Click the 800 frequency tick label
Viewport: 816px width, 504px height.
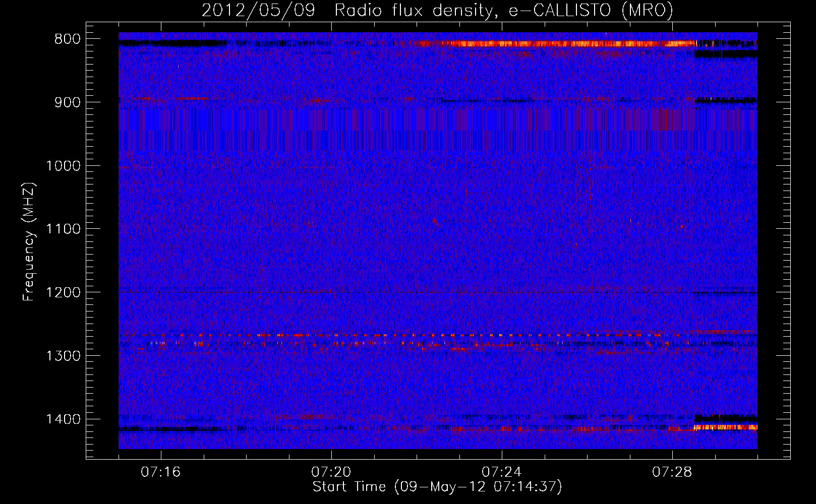(x=68, y=39)
